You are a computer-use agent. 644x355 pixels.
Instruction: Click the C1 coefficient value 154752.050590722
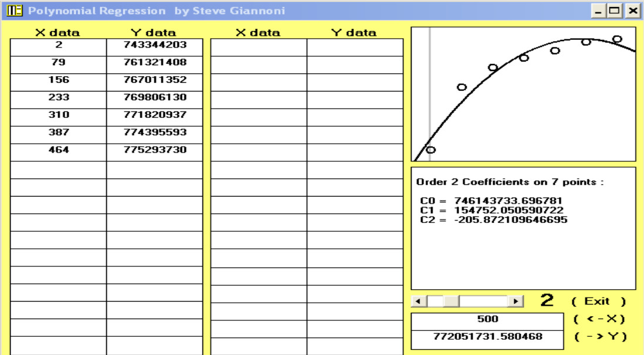pyautogui.click(x=508, y=210)
